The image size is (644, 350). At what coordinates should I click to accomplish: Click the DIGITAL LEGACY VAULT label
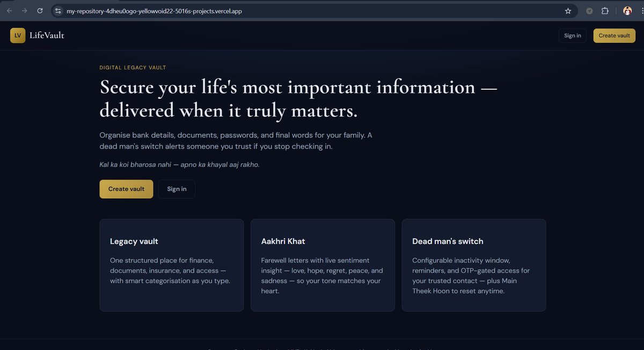(x=133, y=68)
